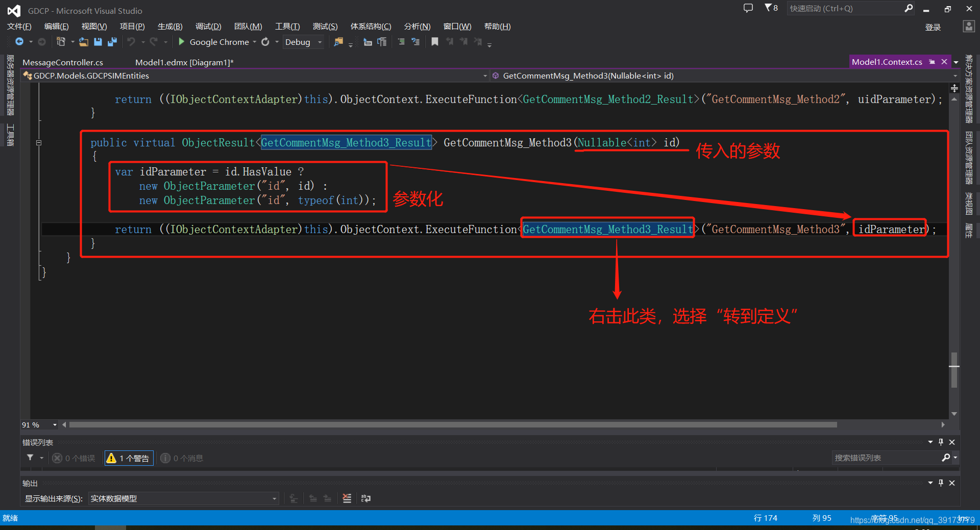Switch to the Model1.edmx [Diagram1]* tab

(184, 62)
